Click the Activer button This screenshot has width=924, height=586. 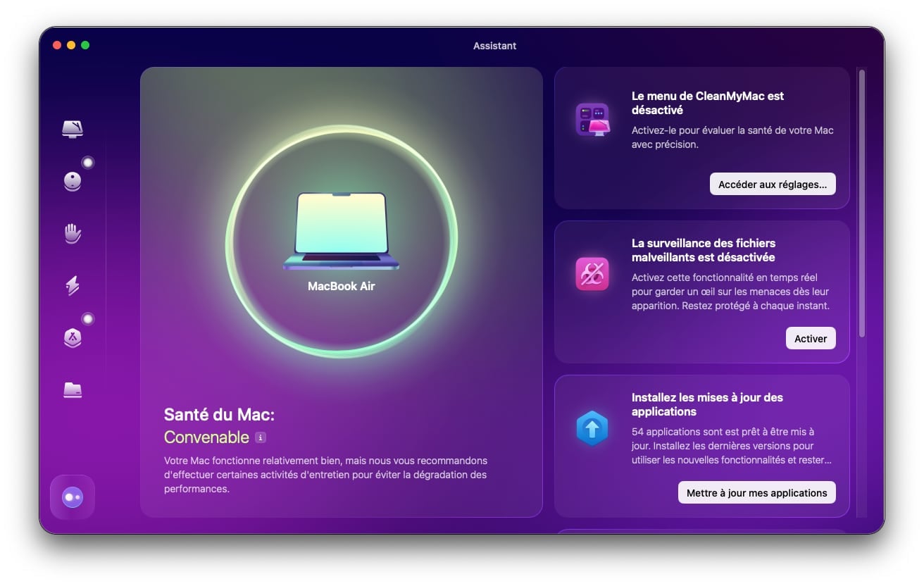[x=811, y=338]
